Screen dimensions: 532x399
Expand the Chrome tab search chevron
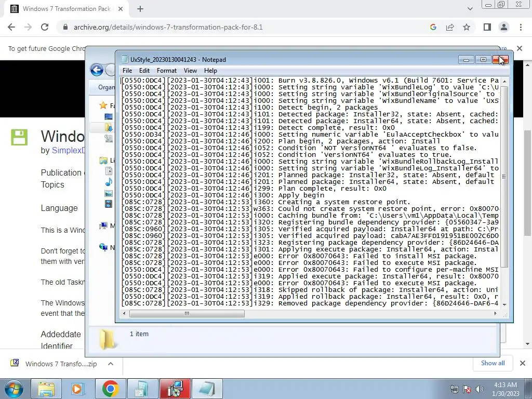point(470,9)
